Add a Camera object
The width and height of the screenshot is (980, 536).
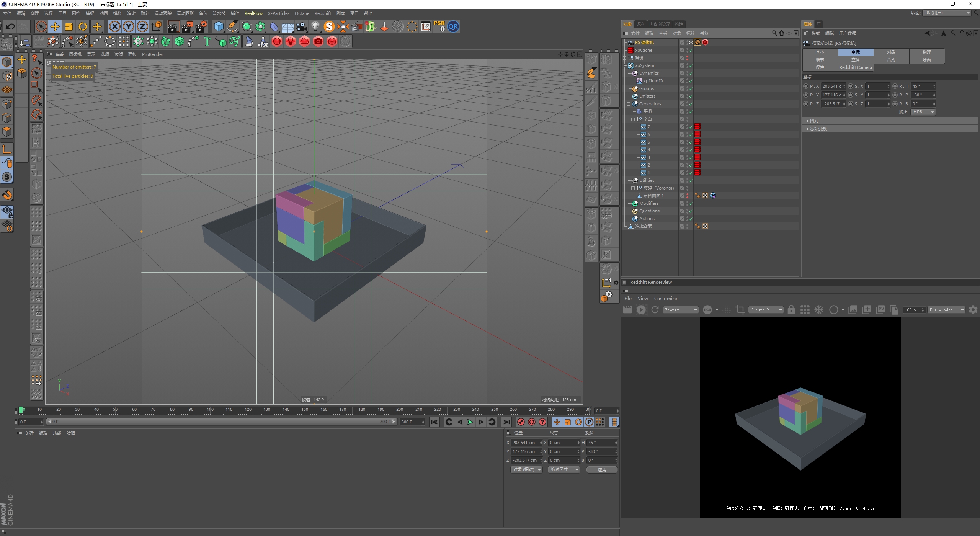(301, 26)
